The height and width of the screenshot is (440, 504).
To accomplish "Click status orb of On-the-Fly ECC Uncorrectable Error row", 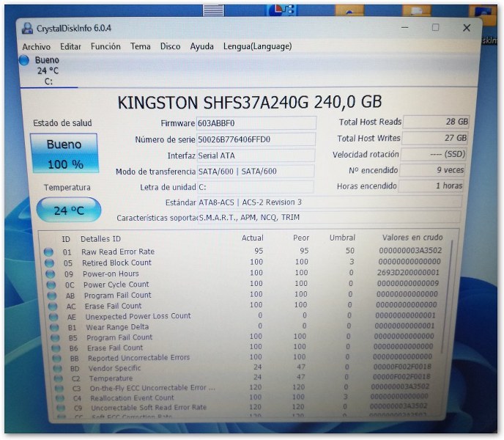I will coord(59,389).
